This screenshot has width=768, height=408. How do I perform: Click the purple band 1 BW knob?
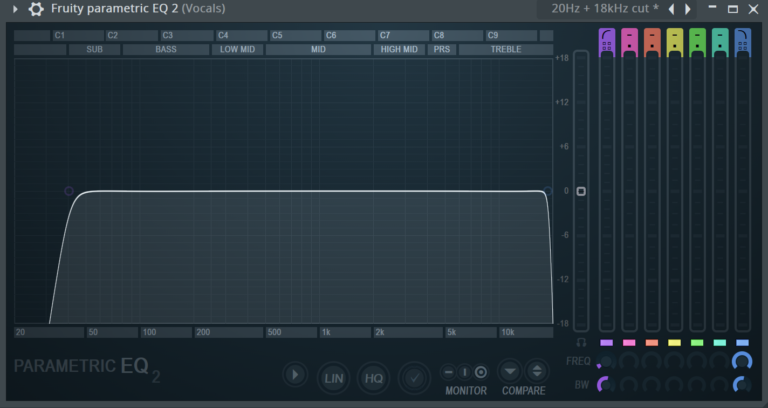click(606, 385)
